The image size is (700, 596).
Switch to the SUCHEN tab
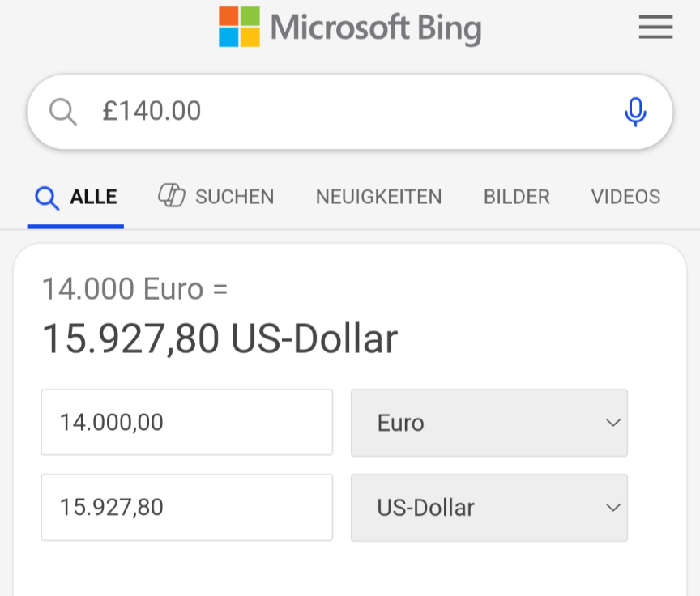coord(234,197)
